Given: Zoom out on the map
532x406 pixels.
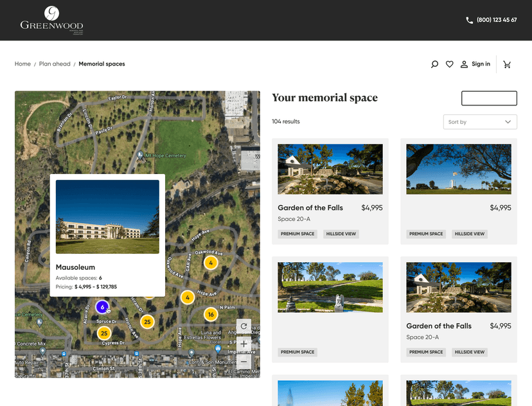Looking at the screenshot, I should [244, 361].
